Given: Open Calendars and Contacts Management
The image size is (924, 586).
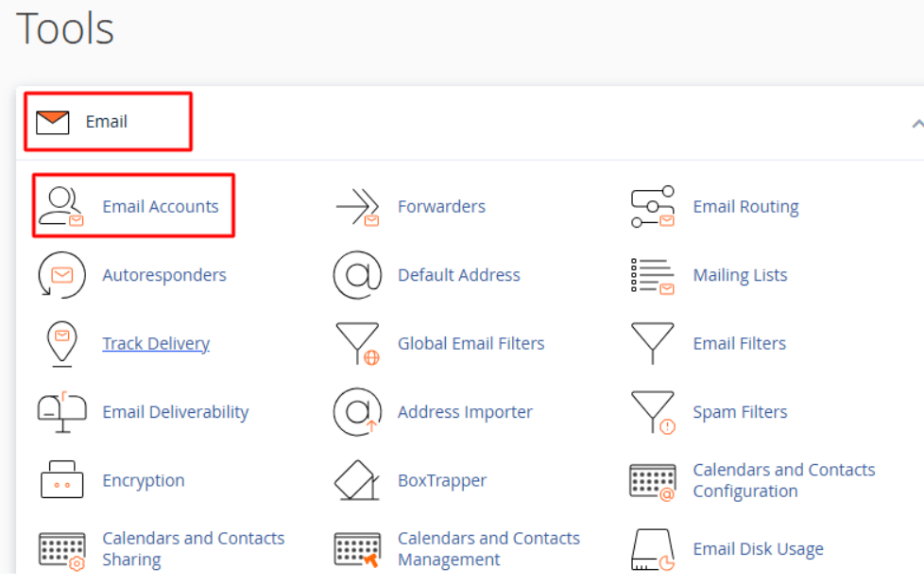Looking at the screenshot, I should pyautogui.click(x=488, y=548).
